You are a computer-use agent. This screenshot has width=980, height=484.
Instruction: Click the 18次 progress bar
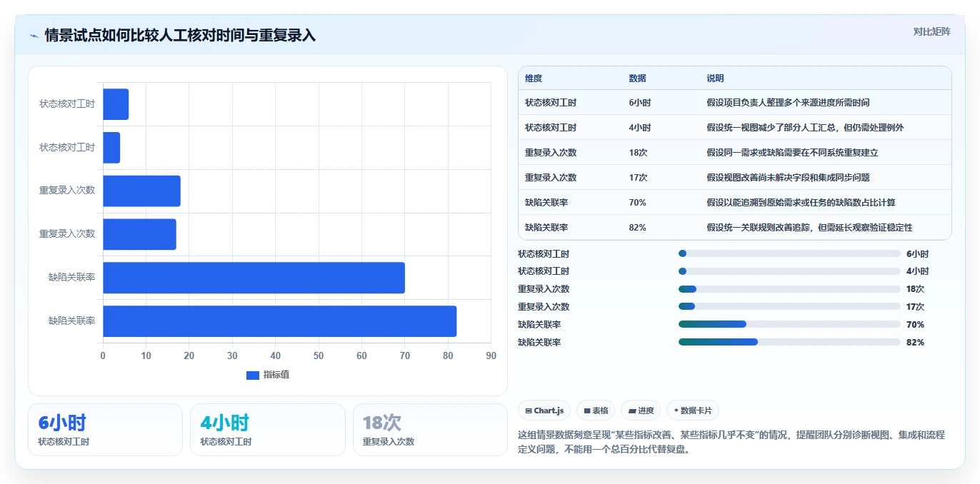coord(789,289)
